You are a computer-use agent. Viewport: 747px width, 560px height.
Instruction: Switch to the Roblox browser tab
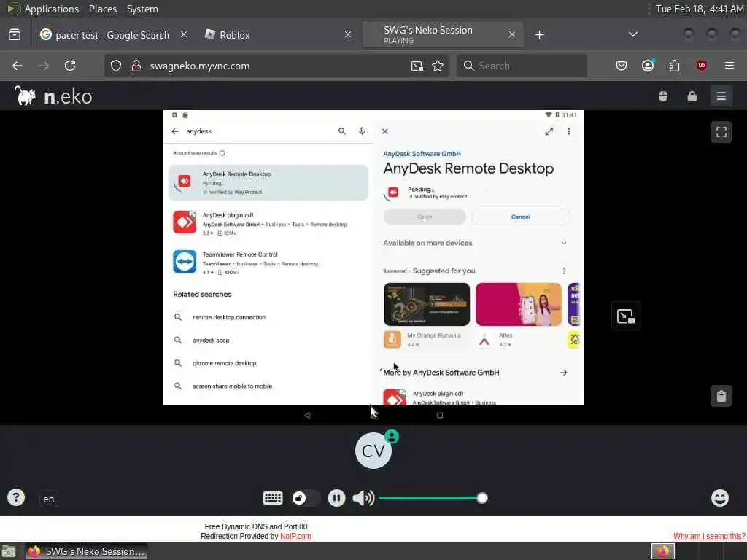(x=278, y=35)
